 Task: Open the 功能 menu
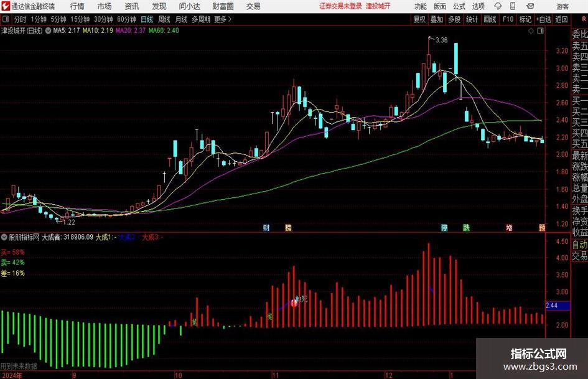click(x=421, y=6)
